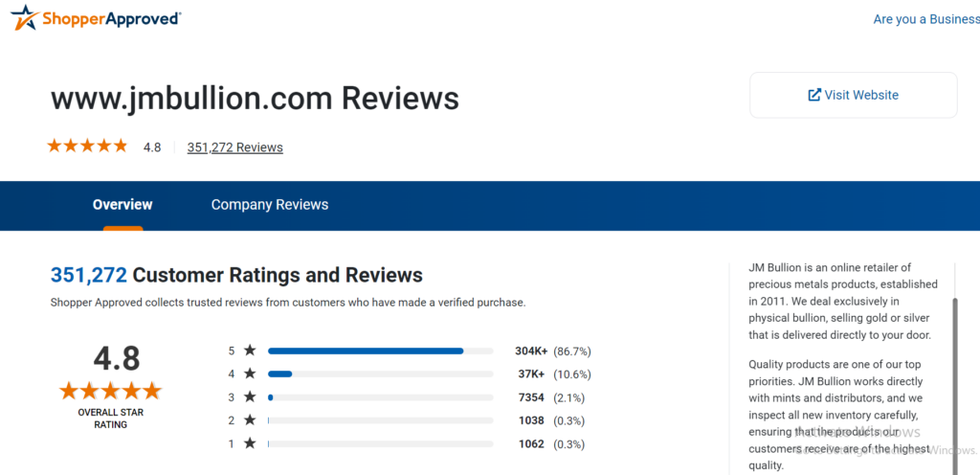
Task: Follow the 351,272 Reviews link
Action: tap(235, 147)
